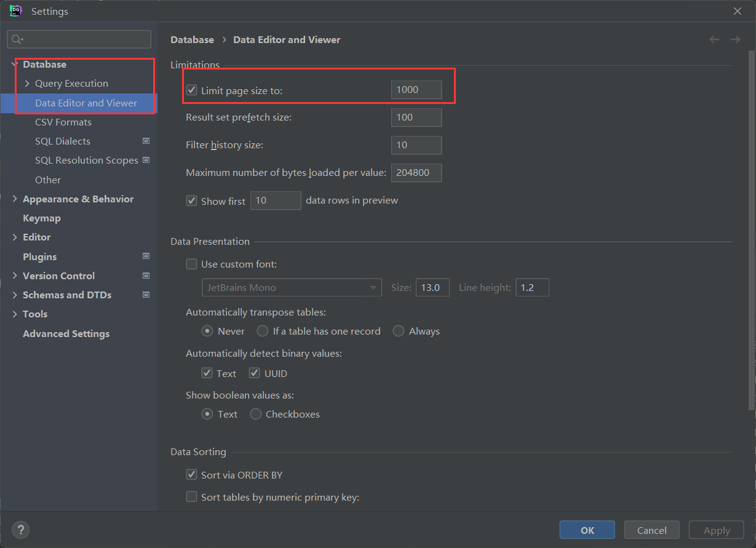
Task: Toggle Text binary detection checkbox
Action: (207, 373)
